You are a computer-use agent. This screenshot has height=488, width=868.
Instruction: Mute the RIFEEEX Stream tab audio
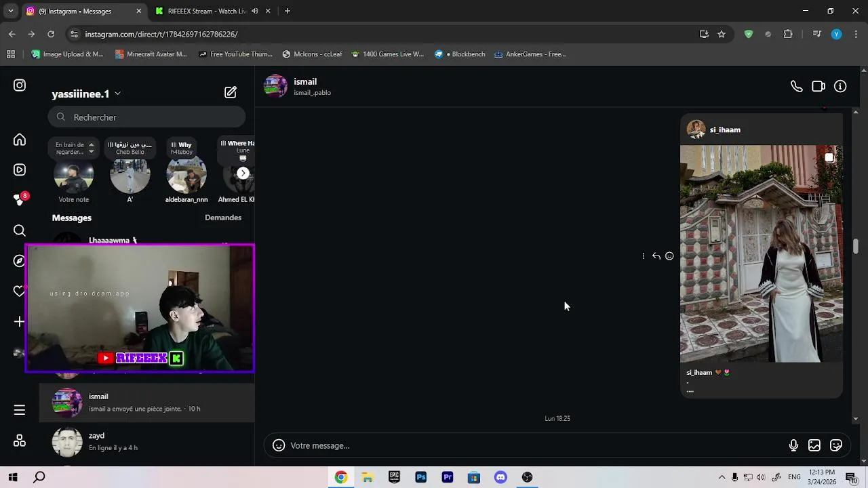click(x=255, y=11)
